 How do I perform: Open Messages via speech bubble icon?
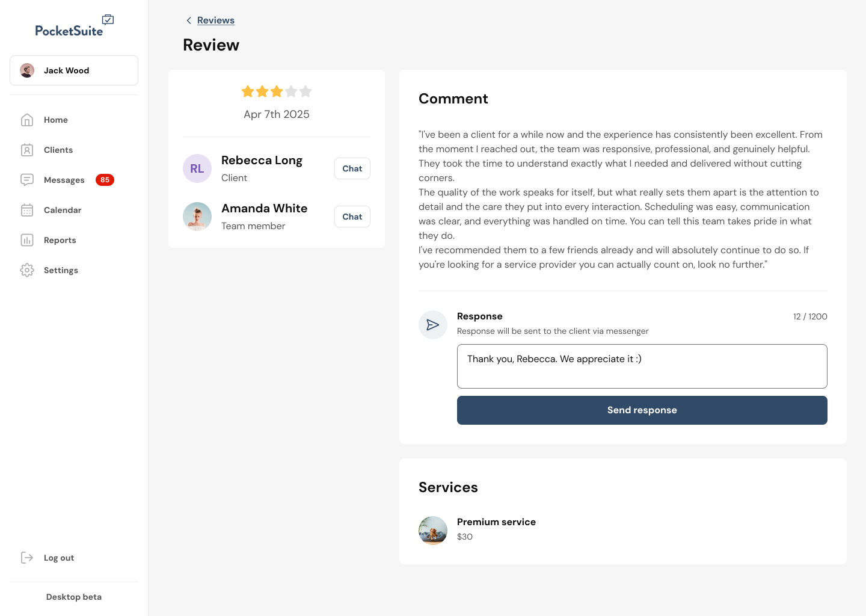click(x=27, y=180)
